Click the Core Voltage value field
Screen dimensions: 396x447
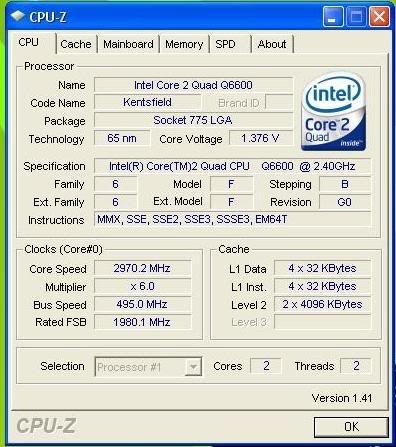(x=260, y=138)
